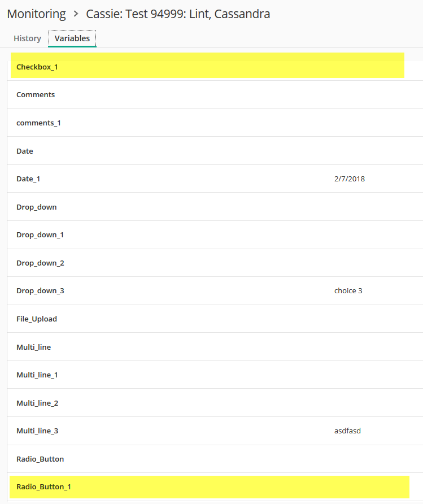Select the Date variable row
The height and width of the screenshot is (504, 423).
(x=215, y=151)
